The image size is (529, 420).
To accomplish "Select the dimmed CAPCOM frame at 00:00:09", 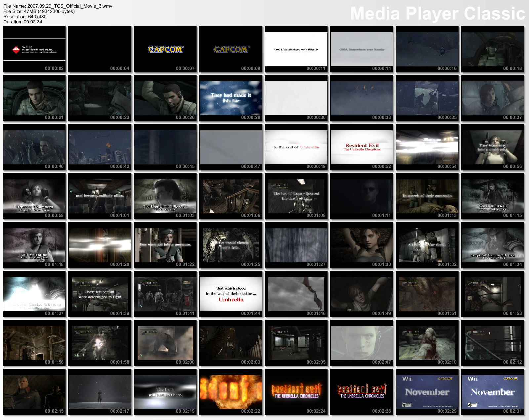I will (x=231, y=49).
